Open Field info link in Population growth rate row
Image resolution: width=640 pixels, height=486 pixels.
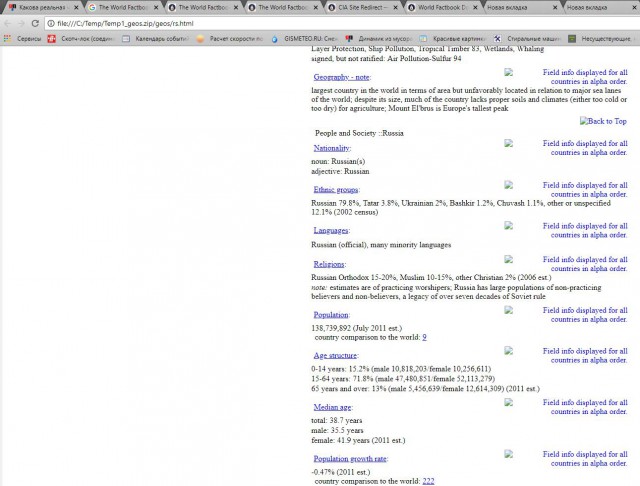(585, 459)
